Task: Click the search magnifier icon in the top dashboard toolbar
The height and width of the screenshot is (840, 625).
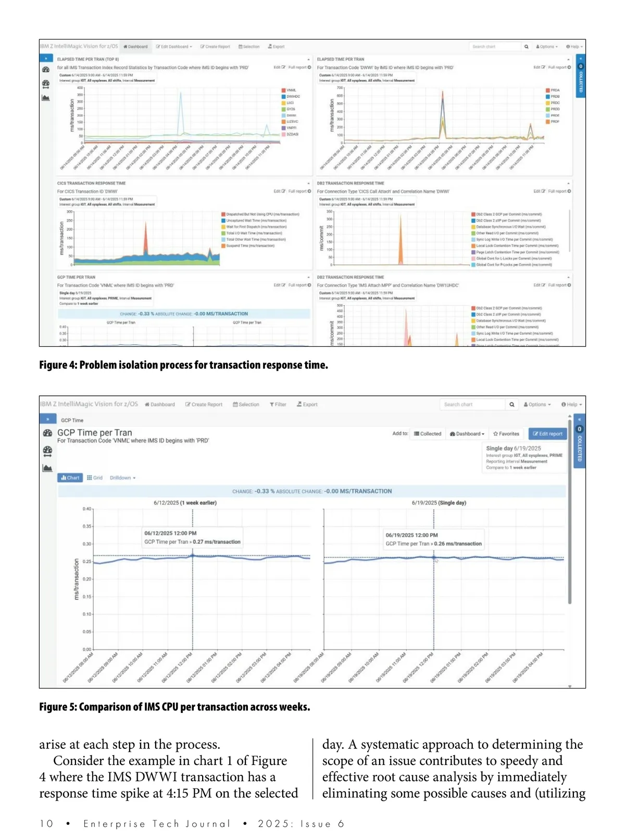Action: pos(527,47)
